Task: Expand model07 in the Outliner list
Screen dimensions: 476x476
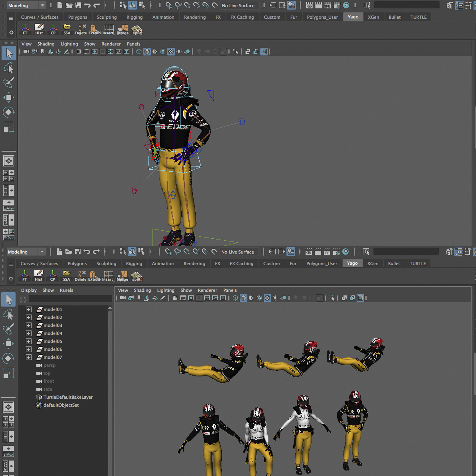Action: tap(29, 357)
